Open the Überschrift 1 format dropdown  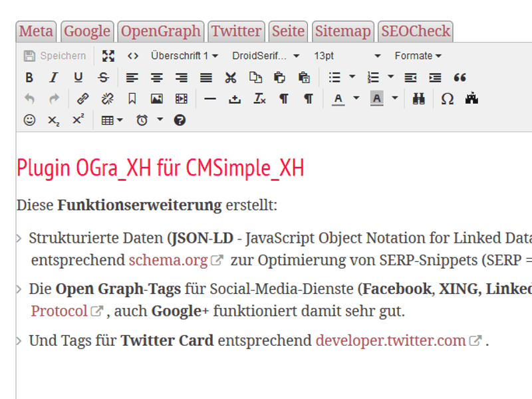pyautogui.click(x=185, y=56)
